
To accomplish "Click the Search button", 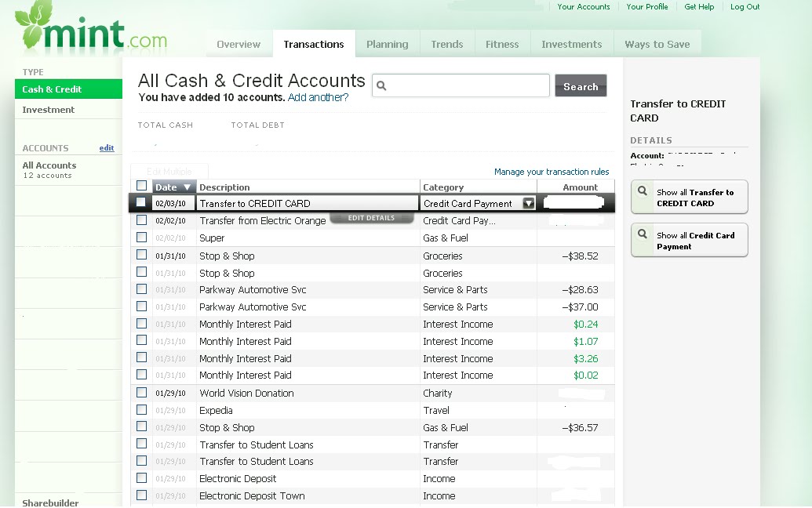I will [x=581, y=86].
